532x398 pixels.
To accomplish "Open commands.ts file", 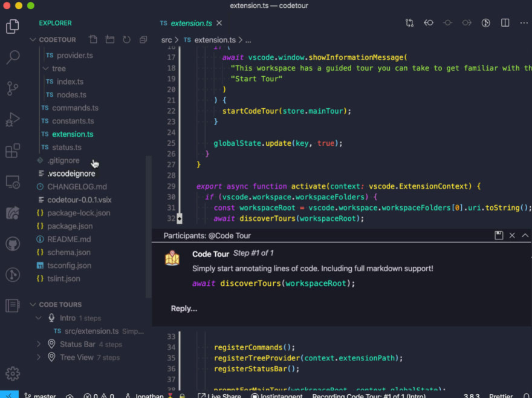I will [75, 108].
